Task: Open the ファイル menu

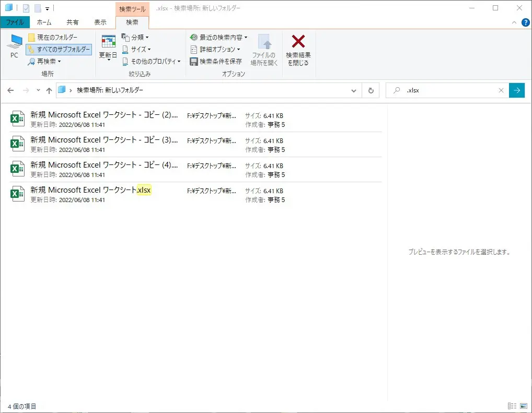Action: (15, 22)
